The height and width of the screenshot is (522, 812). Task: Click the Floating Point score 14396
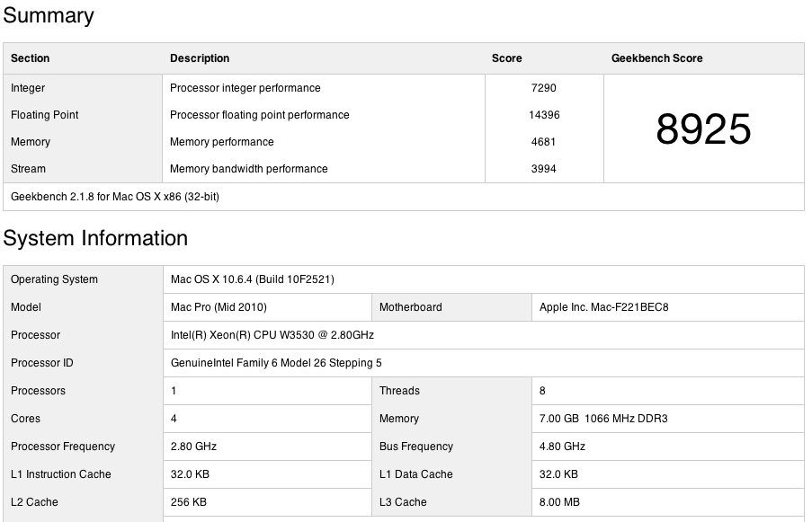tap(543, 115)
